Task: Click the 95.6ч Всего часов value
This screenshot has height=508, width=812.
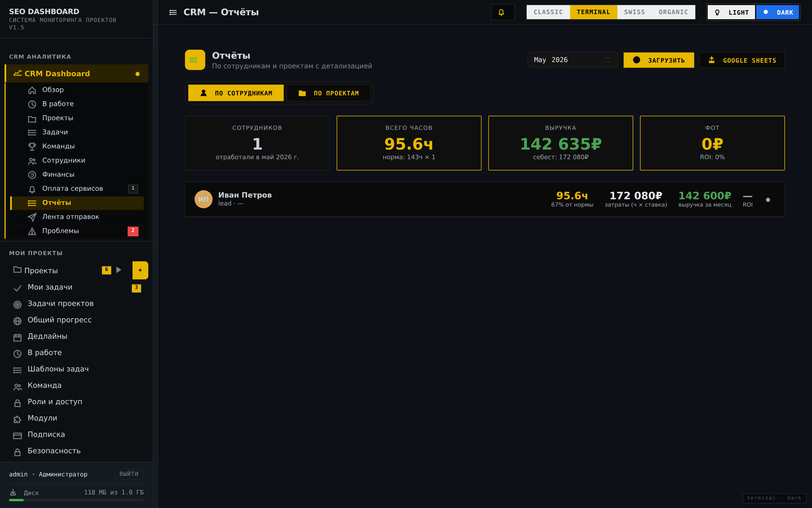Action: tap(409, 144)
